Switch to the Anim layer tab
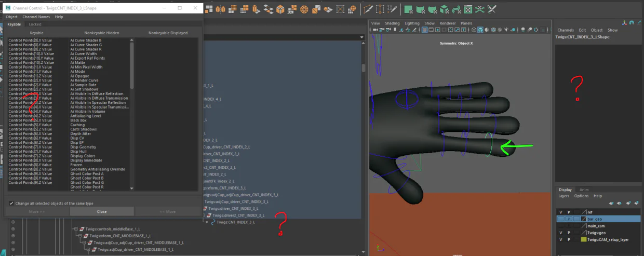644x256 pixels. 584,190
